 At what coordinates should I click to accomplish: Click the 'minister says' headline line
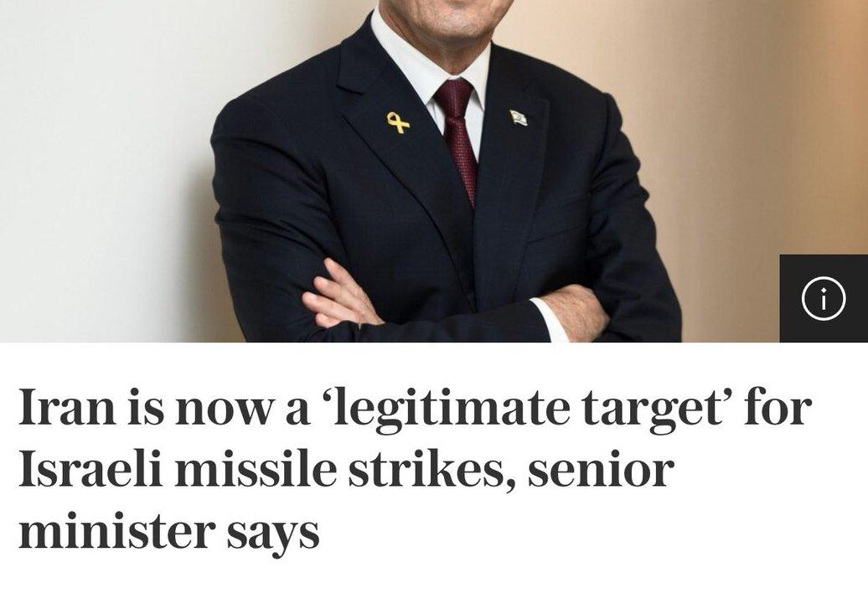click(169, 531)
